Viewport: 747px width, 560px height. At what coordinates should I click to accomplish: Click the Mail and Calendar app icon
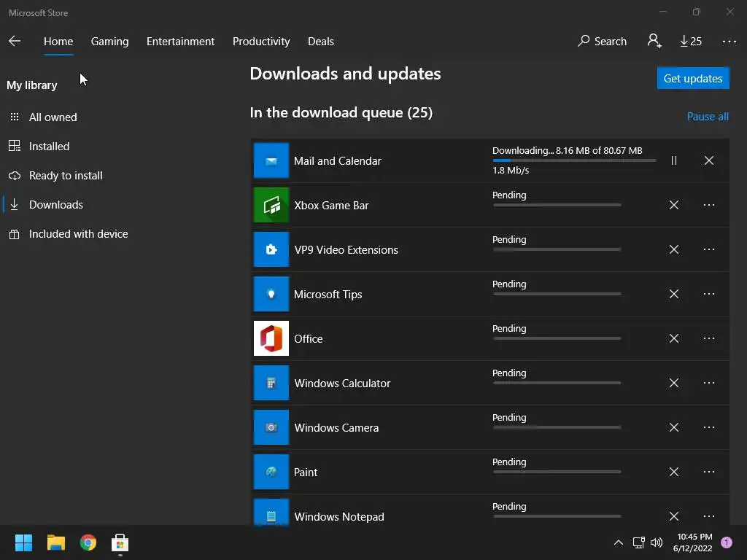tap(271, 160)
